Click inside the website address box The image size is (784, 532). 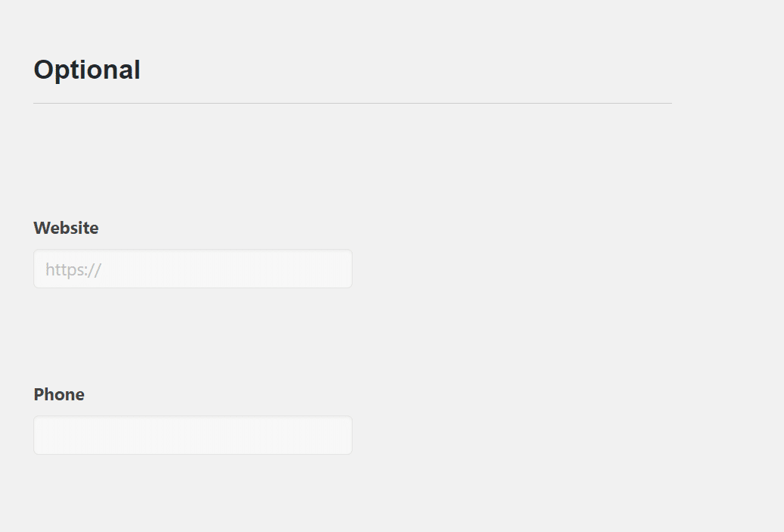[193, 269]
